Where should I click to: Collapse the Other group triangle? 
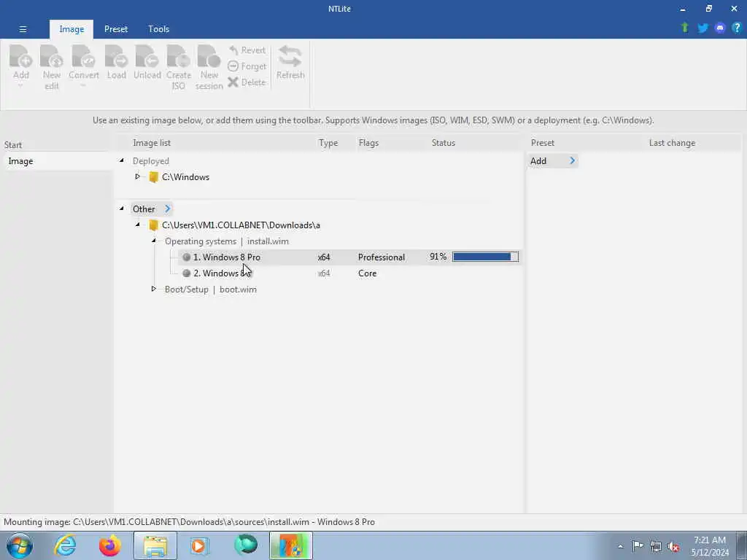click(x=122, y=209)
